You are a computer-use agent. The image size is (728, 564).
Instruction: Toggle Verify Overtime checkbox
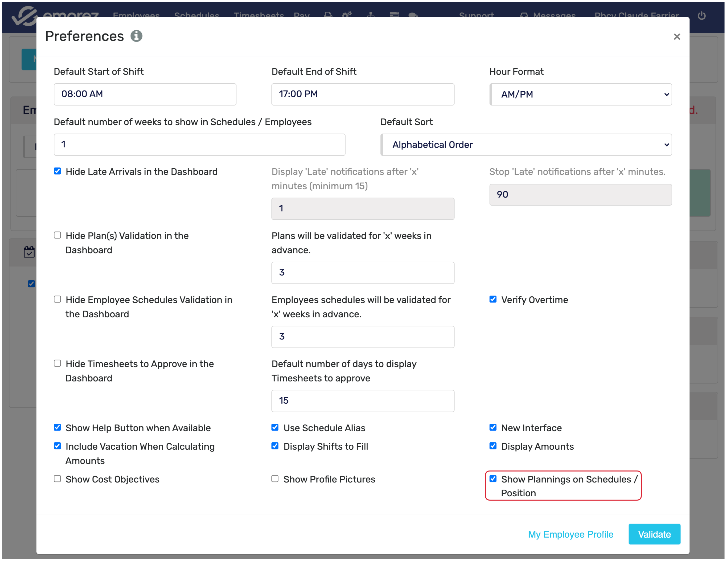493,299
